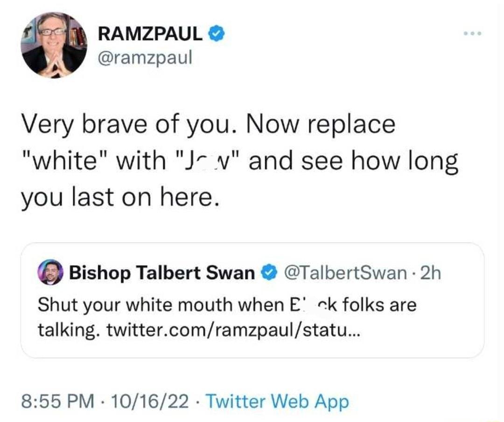The width and height of the screenshot is (504, 422).
Task: Open Bishop Talbert Swan's name link
Action: click(162, 273)
